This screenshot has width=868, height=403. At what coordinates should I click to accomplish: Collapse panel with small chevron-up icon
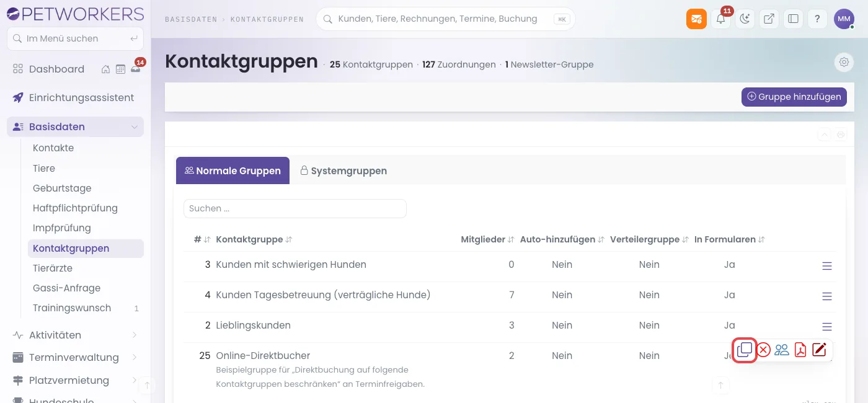pyautogui.click(x=825, y=135)
